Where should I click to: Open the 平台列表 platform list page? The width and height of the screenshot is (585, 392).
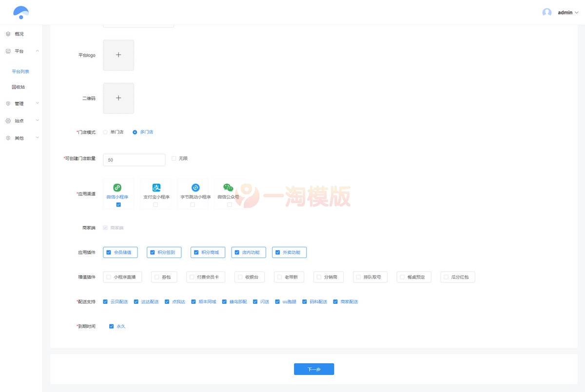point(20,71)
